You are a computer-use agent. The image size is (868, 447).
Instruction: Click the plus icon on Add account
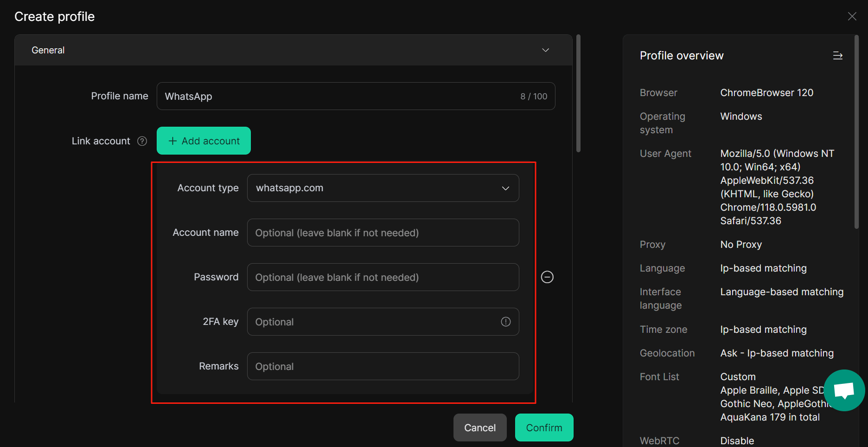coord(172,140)
